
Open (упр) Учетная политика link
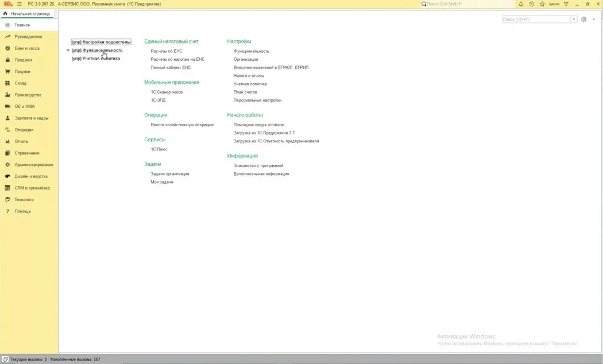pyautogui.click(x=96, y=59)
